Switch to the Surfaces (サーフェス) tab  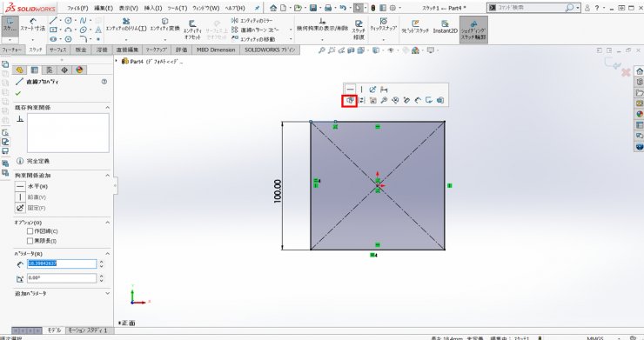click(x=58, y=50)
